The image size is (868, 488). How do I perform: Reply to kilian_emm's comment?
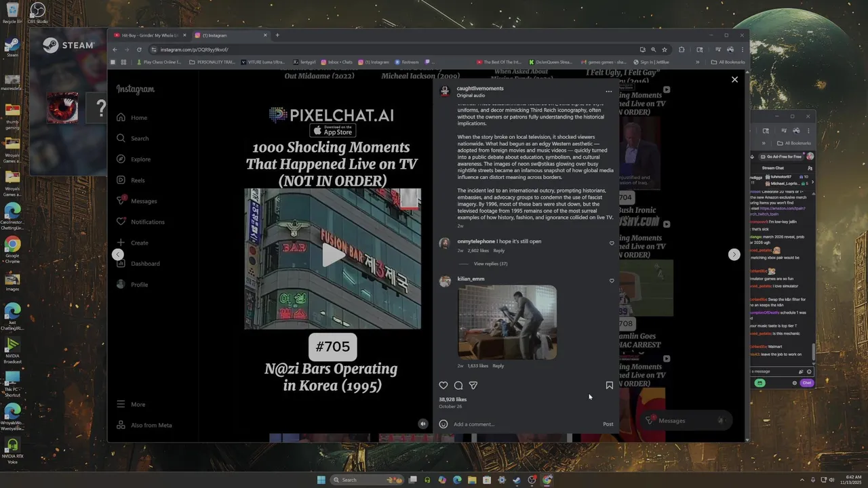(x=498, y=366)
